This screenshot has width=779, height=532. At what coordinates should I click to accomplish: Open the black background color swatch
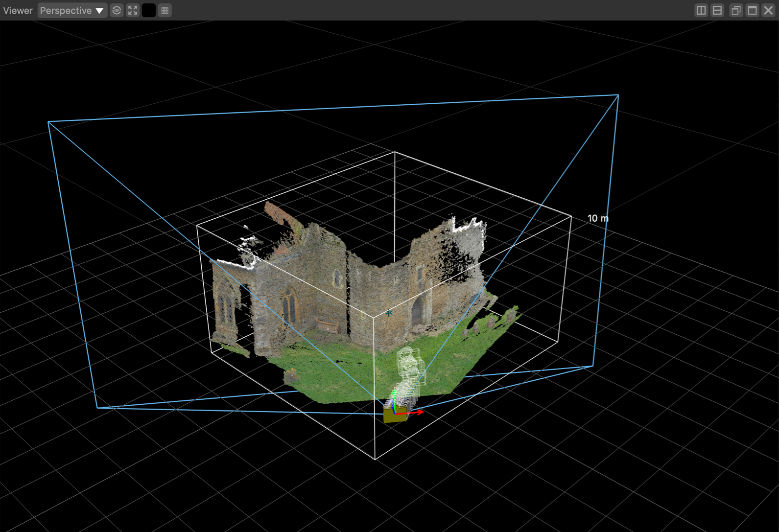tap(149, 10)
